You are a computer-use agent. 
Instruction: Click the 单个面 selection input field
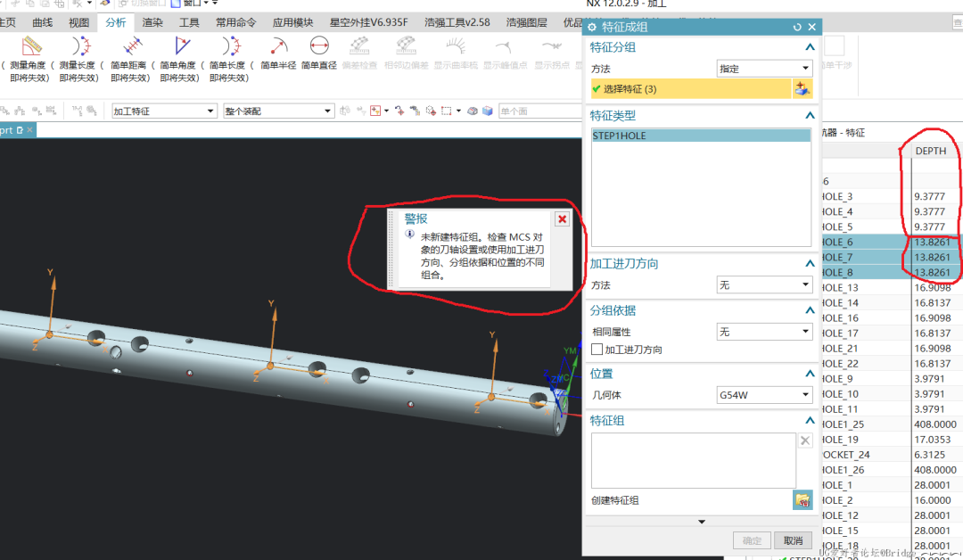539,111
